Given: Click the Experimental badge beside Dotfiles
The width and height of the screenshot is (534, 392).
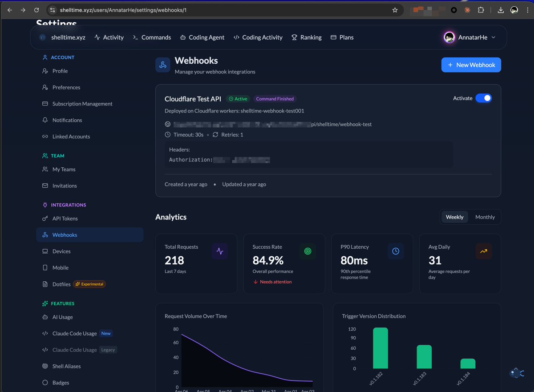Looking at the screenshot, I should coord(89,284).
